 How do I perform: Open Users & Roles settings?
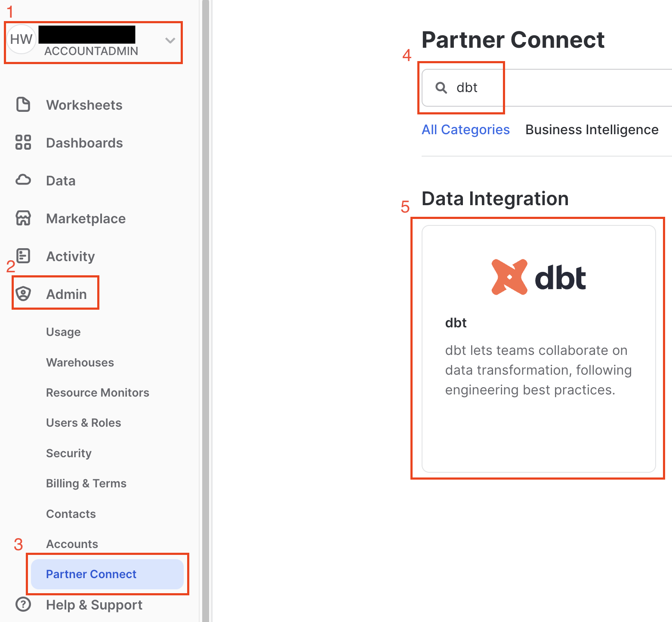pos(83,422)
